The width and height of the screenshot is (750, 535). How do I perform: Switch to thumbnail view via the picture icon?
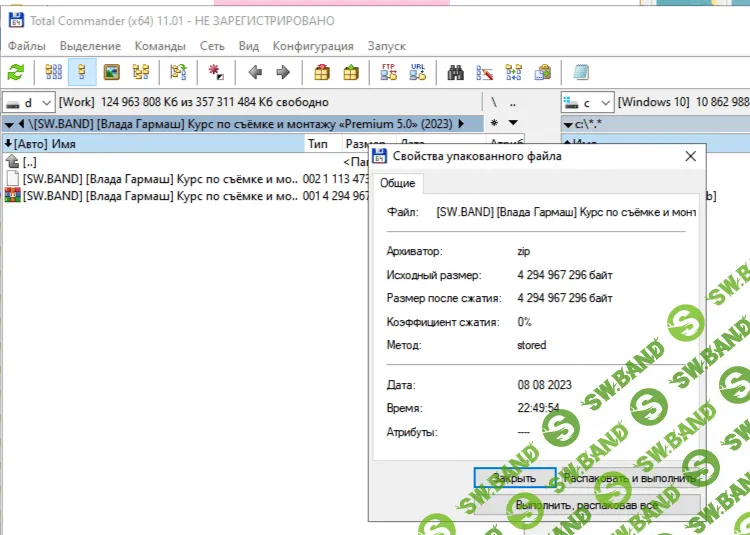tap(111, 72)
